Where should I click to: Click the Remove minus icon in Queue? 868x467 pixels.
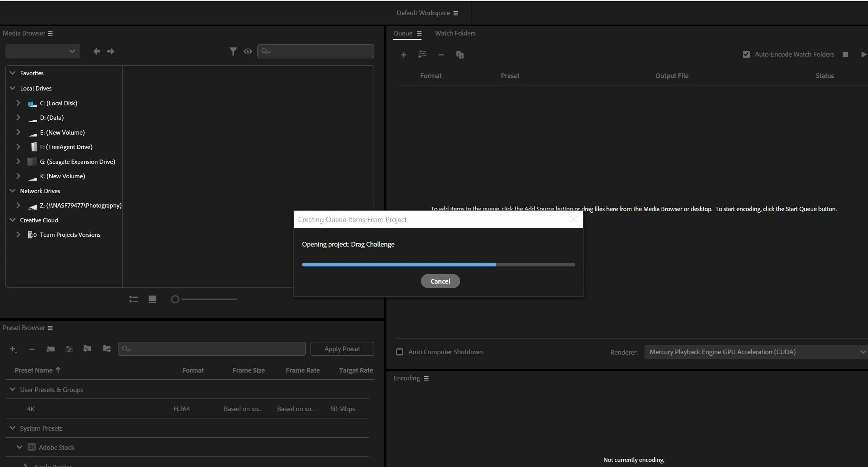tap(441, 55)
